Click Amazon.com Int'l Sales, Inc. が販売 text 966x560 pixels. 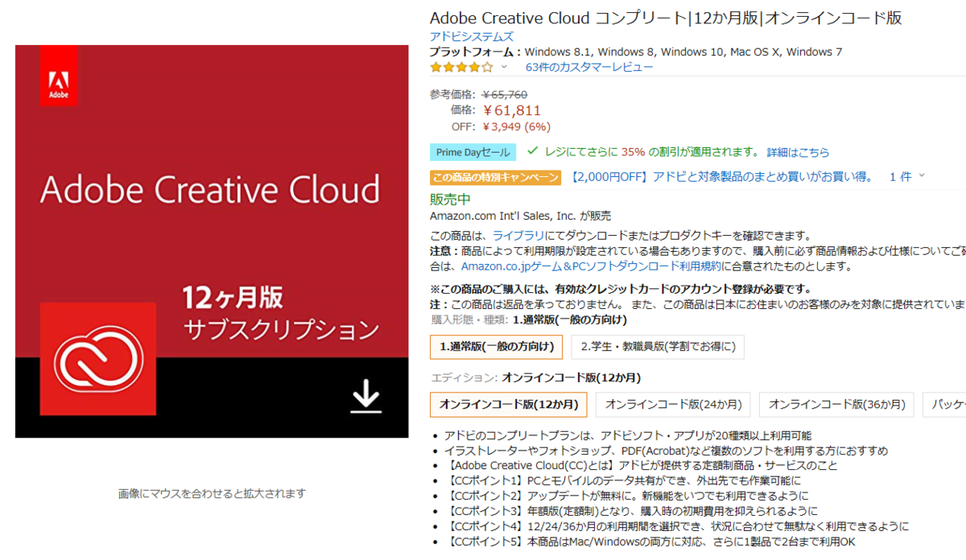pyautogui.click(x=520, y=216)
